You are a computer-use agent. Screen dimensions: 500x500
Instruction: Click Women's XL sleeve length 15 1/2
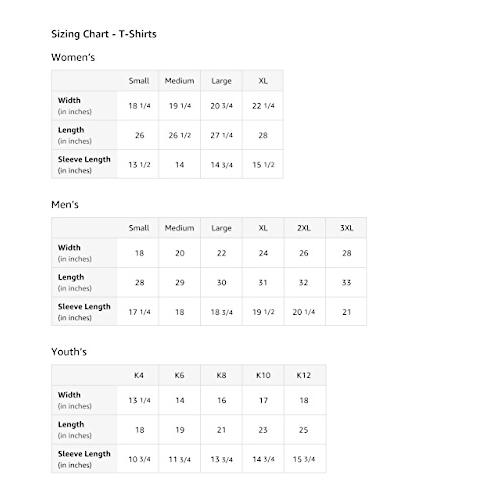click(x=263, y=165)
